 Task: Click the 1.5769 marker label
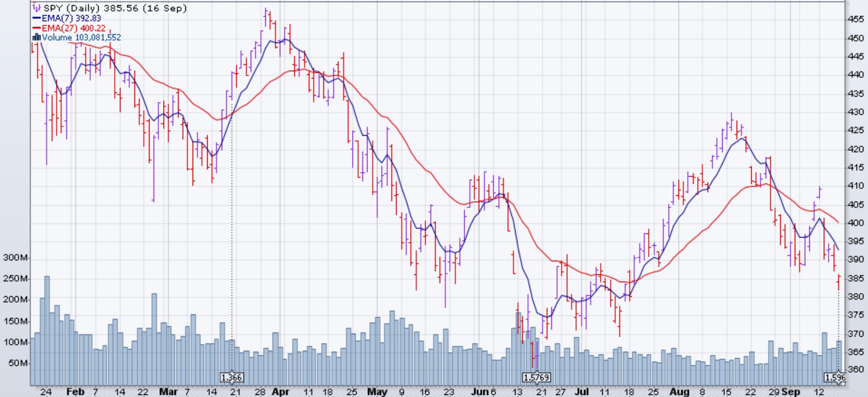(x=536, y=378)
